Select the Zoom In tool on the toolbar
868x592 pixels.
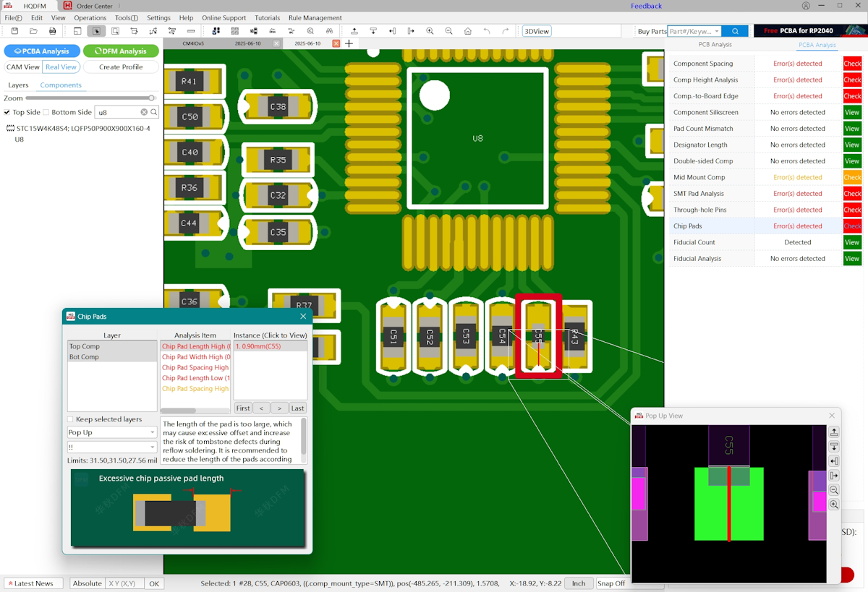430,31
